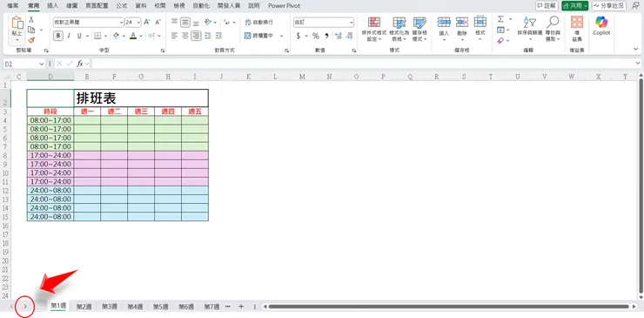The width and height of the screenshot is (644, 318).
Task: Switch to sheet tab 第5週
Action: tap(160, 307)
